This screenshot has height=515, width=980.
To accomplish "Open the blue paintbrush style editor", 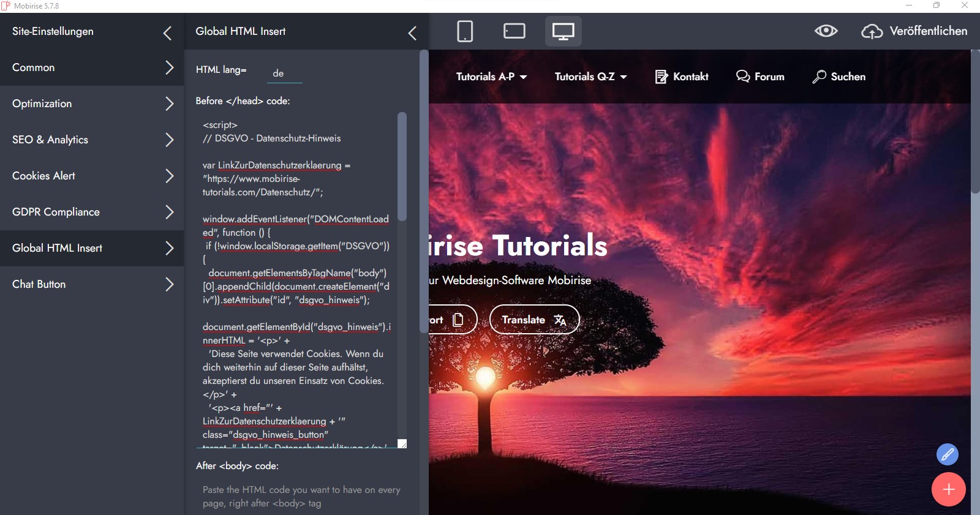I will click(947, 454).
